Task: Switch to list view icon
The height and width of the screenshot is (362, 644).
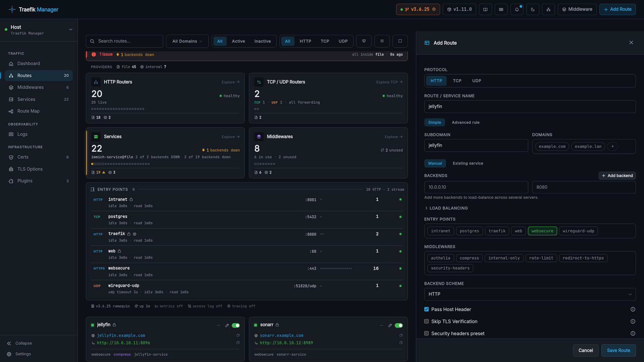Action: click(x=382, y=41)
